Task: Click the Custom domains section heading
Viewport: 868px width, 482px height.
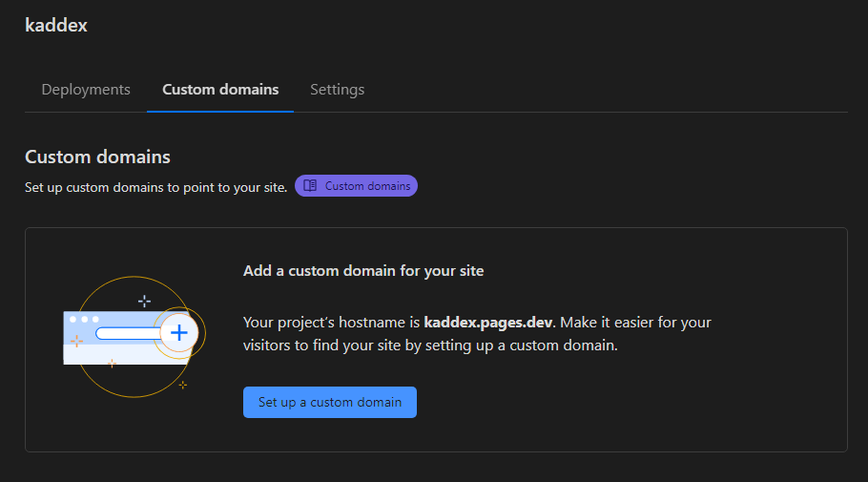Action: point(97,157)
